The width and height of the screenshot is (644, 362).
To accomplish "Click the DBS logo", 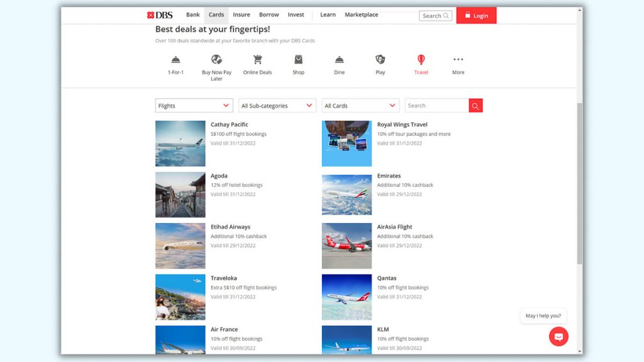I will click(160, 15).
